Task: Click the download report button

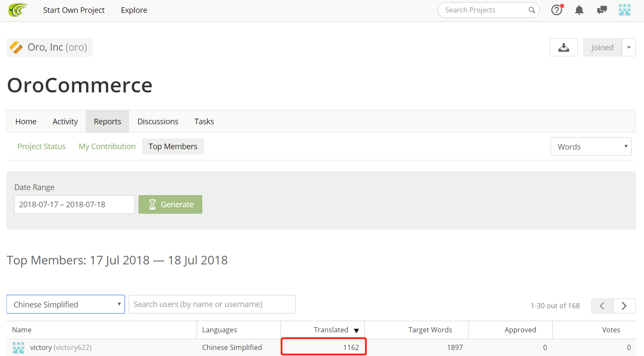Action: (x=564, y=47)
